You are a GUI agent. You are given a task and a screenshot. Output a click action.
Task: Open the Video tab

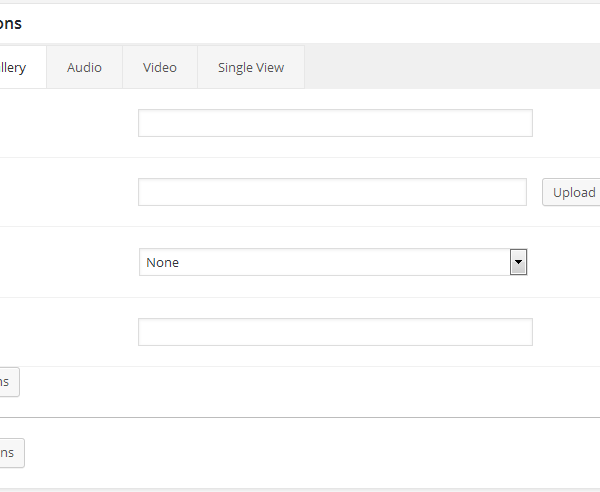[159, 67]
